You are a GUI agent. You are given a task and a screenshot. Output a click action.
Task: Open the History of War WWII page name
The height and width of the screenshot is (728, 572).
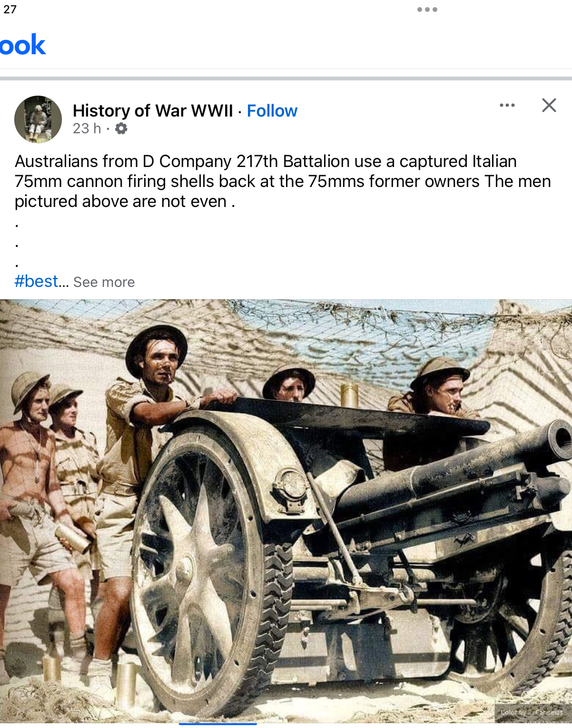(153, 111)
